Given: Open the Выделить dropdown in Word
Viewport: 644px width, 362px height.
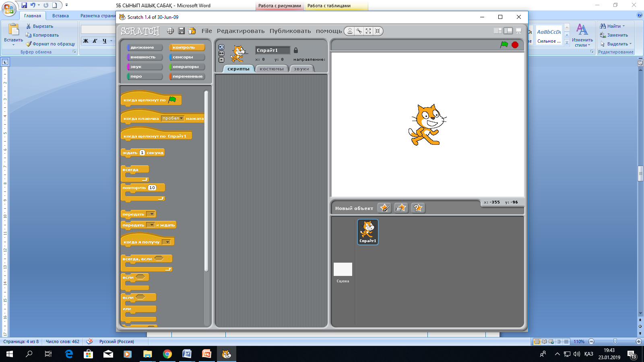Looking at the screenshot, I should tap(616, 44).
